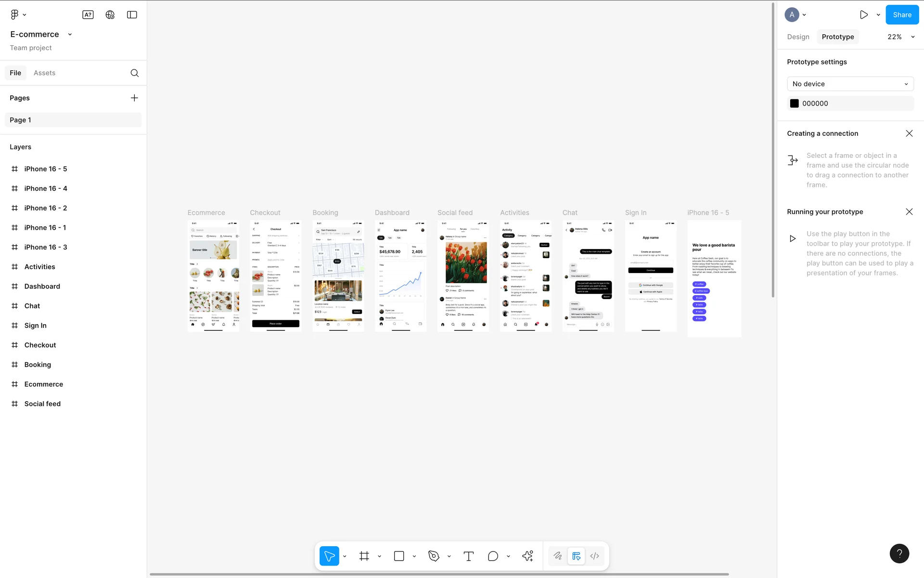Image resolution: width=924 pixels, height=578 pixels.
Task: Open the help question mark button
Action: tap(899, 553)
